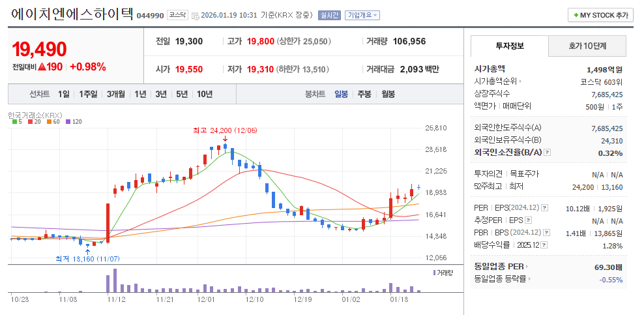Viewport: 644px width, 315px height.
Task: Open the 기업개요 dropdown
Action: 362,15
